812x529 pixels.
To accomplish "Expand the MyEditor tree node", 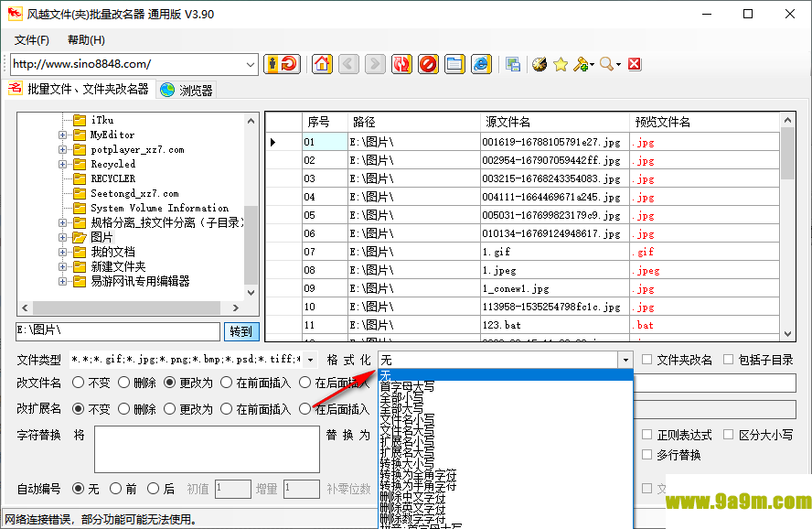I will point(63,135).
